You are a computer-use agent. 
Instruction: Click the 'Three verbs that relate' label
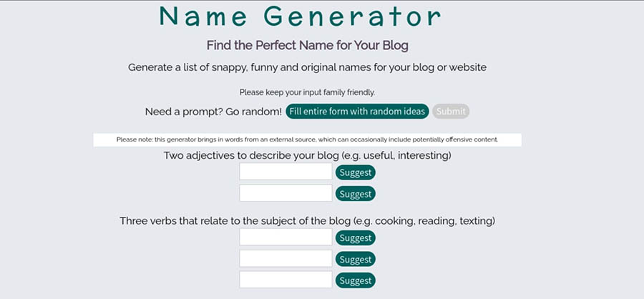coord(307,221)
